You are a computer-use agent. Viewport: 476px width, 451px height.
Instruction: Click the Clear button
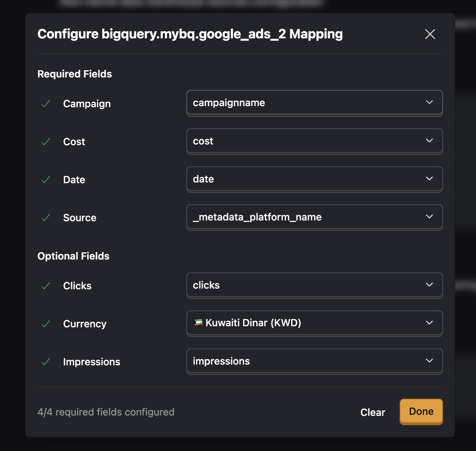tap(373, 412)
